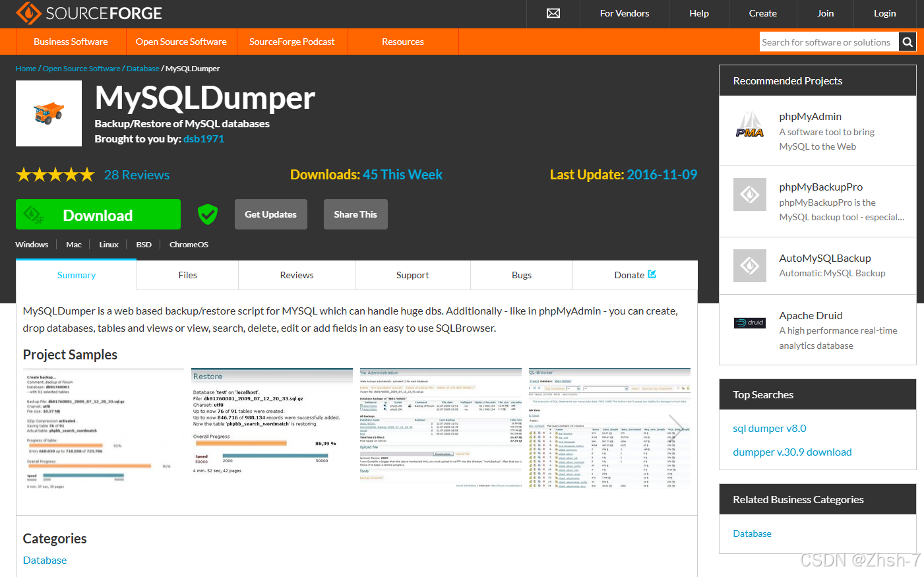Open the Reviews tab
This screenshot has height=577, width=924.
pos(297,275)
